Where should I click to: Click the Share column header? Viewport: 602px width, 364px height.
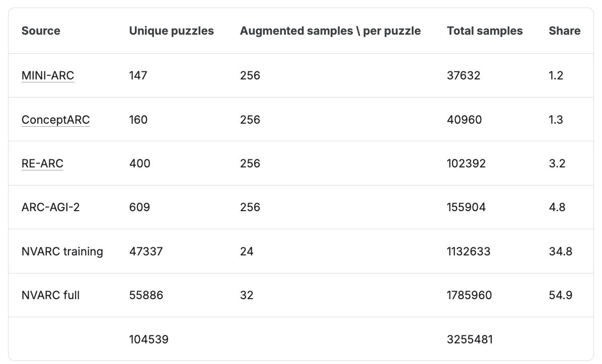564,31
